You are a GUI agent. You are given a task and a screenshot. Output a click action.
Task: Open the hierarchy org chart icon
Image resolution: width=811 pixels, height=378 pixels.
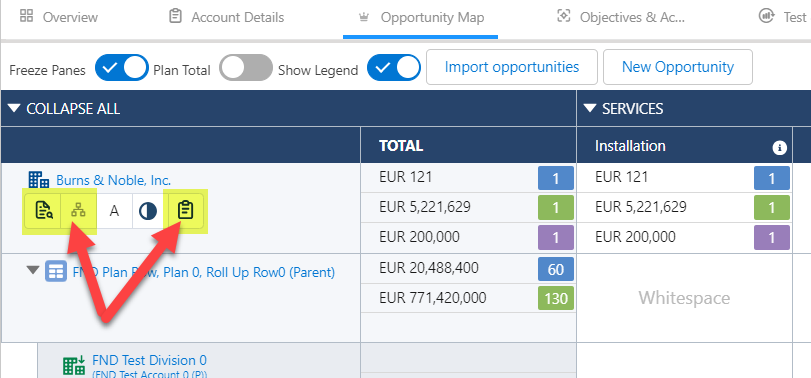tap(78, 210)
